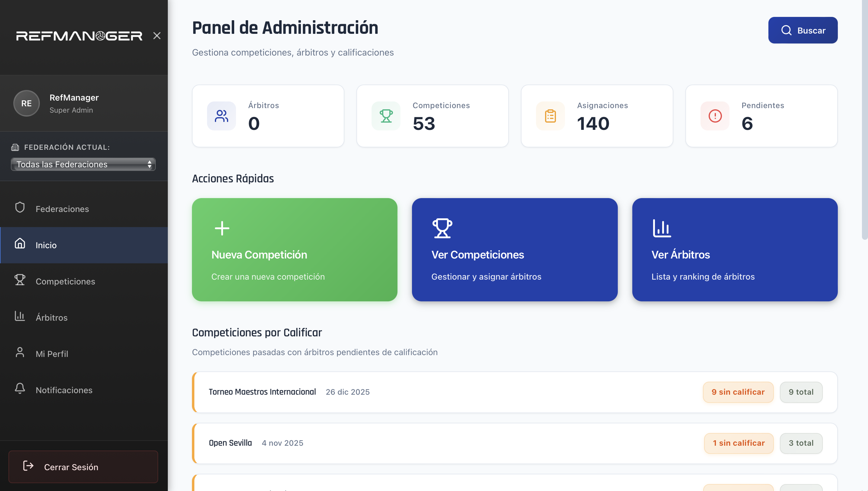Navigate to Mi Perfil from the sidebar
The width and height of the screenshot is (868, 491).
pos(52,353)
